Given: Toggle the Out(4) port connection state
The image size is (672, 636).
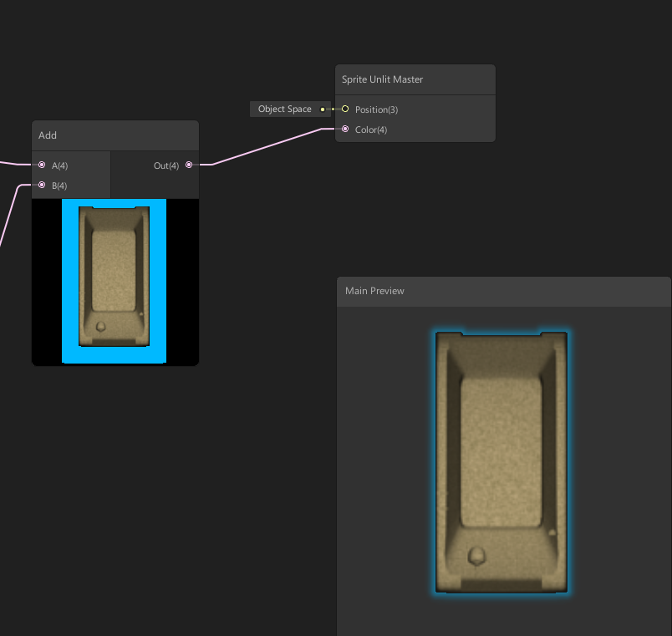Looking at the screenshot, I should (x=189, y=165).
